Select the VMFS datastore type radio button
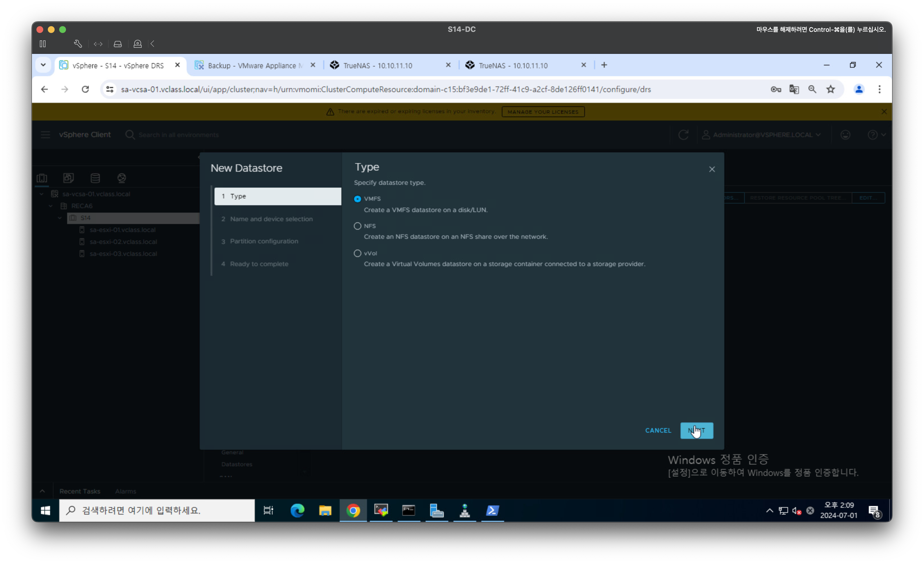 (x=357, y=199)
